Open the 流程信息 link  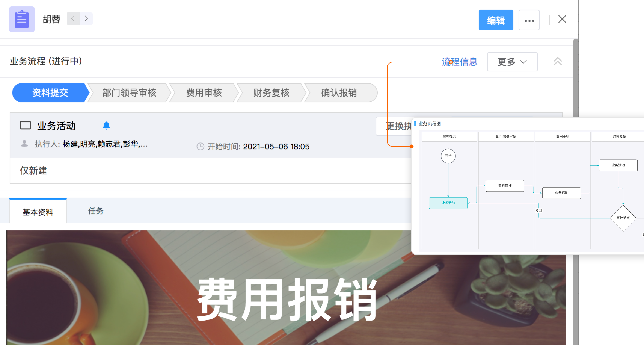point(460,62)
